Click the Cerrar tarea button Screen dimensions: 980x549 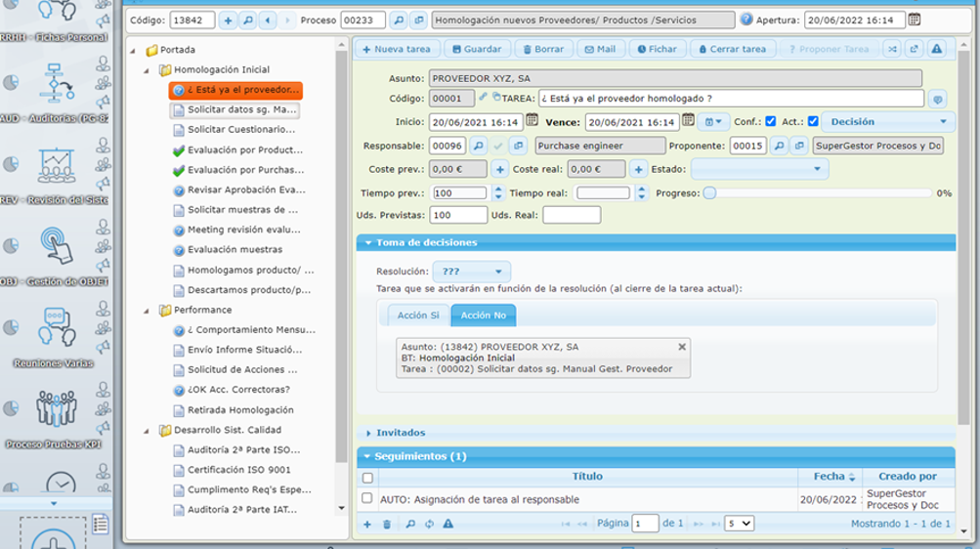point(732,49)
